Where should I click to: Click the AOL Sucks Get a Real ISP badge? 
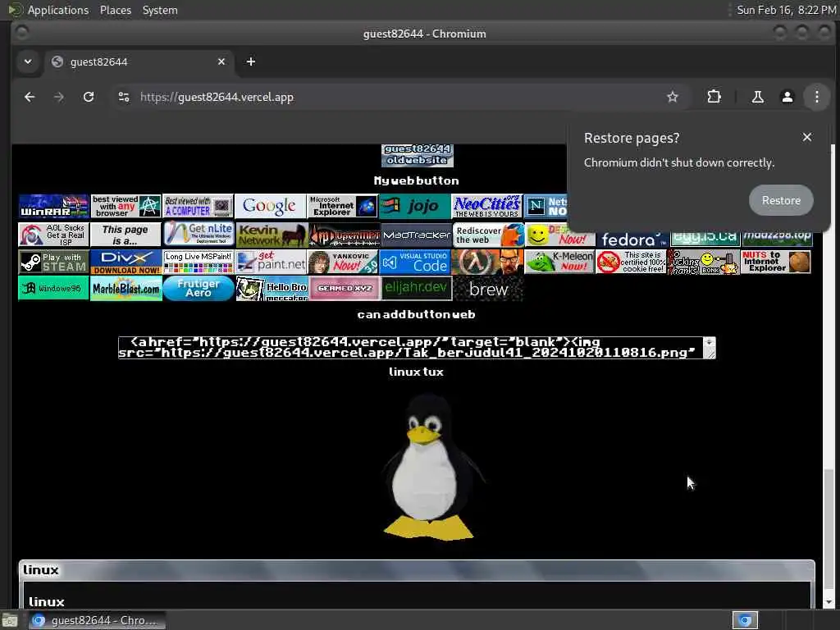(53, 235)
